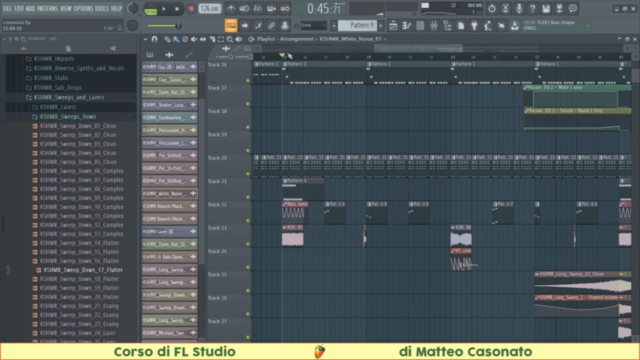This screenshot has height=360, width=640.
Task: Open the Playlist view icon
Action: 393,26
